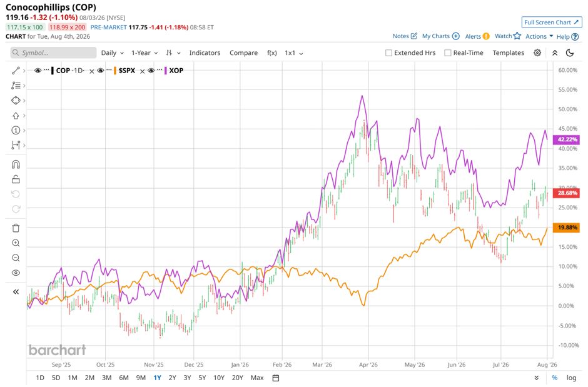The height and width of the screenshot is (387, 588).
Task: Expand Fibonacci tool options arrow
Action: pos(24,86)
